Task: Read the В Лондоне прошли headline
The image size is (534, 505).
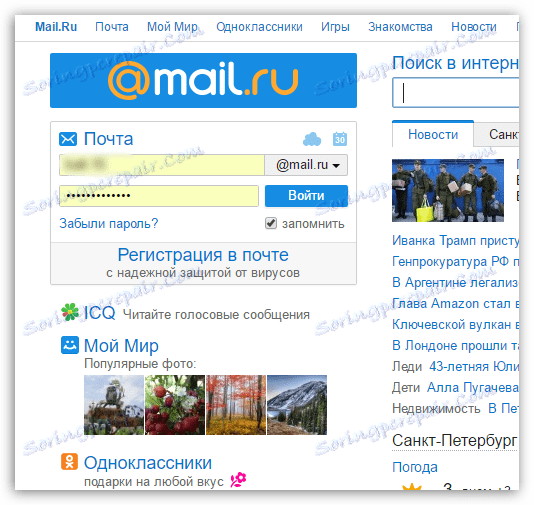Action: point(456,346)
